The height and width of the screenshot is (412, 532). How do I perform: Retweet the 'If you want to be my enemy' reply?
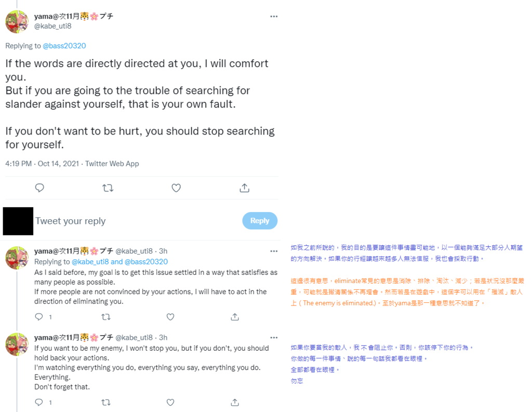tap(106, 402)
